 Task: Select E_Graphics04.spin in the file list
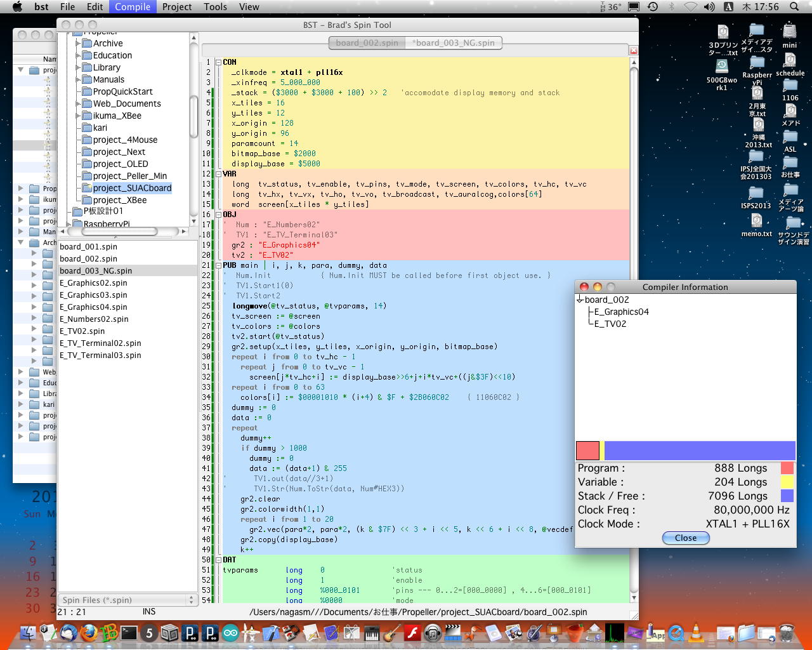pyautogui.click(x=93, y=307)
